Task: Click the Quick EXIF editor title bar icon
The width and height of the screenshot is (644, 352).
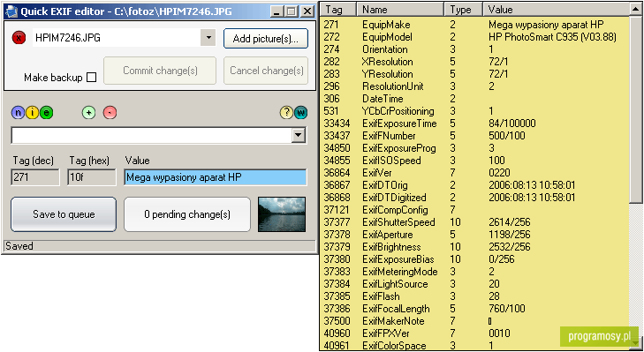Action: (x=11, y=11)
